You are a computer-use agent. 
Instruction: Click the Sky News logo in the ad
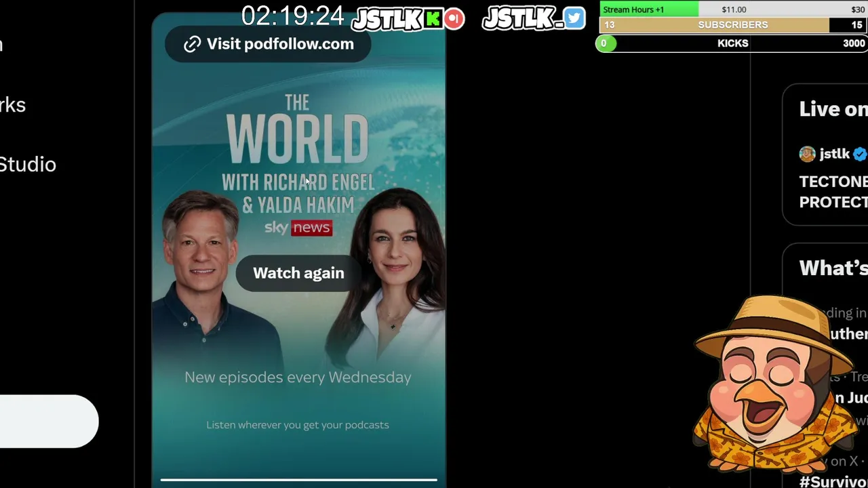[298, 228]
